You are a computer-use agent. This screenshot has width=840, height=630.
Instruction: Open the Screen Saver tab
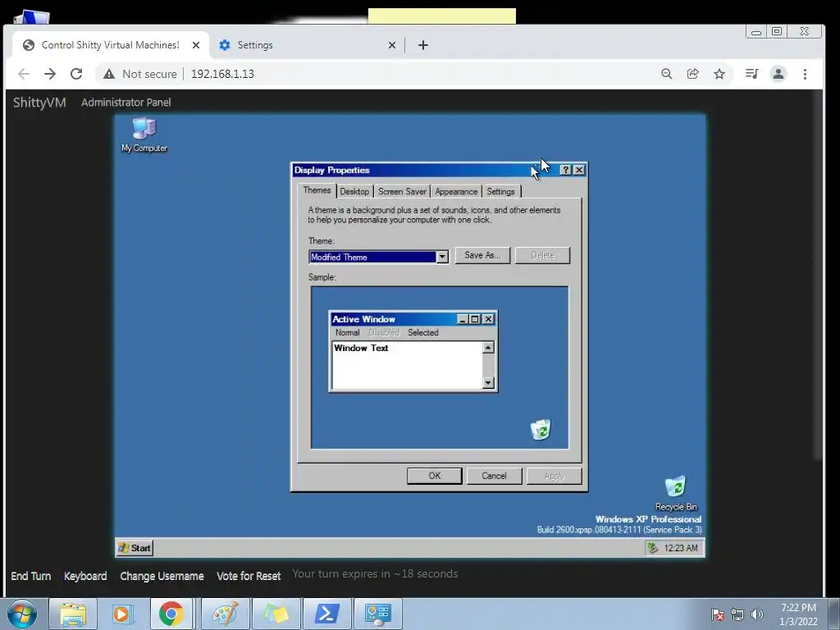coord(402,191)
